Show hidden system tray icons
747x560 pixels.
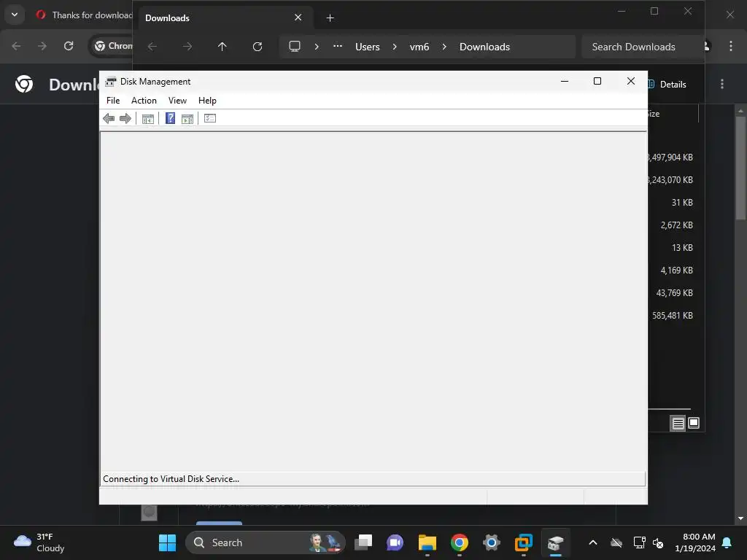(x=593, y=542)
